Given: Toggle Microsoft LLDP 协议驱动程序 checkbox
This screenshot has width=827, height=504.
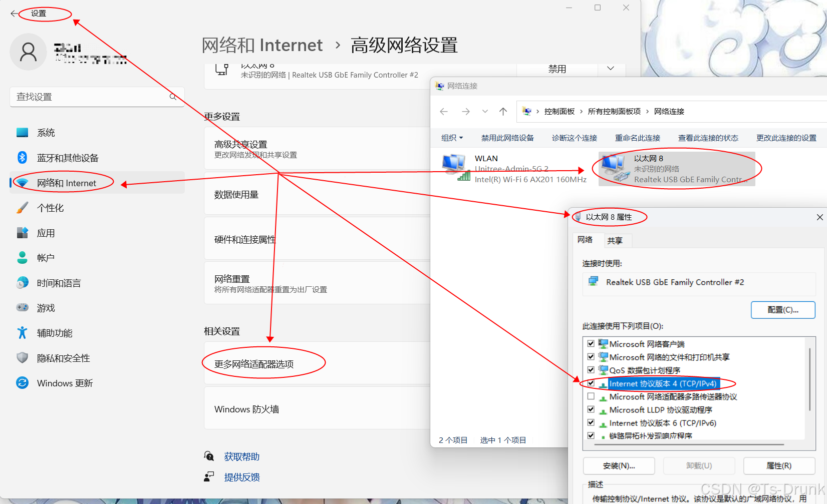Looking at the screenshot, I should 591,409.
